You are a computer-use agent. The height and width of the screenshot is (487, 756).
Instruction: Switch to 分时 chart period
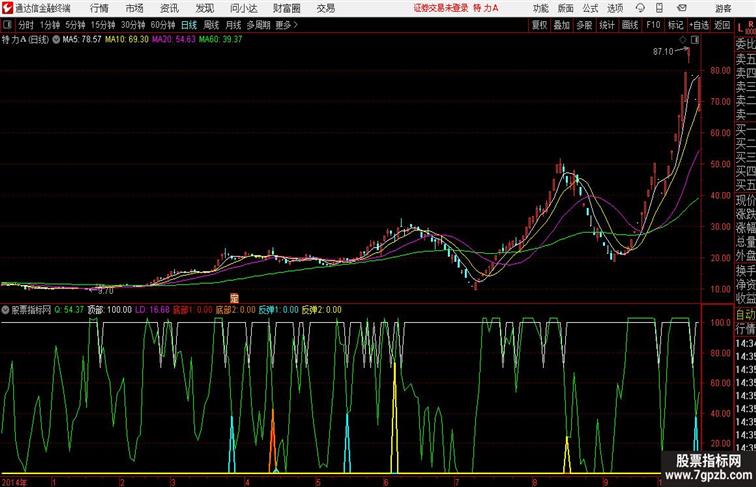point(26,25)
